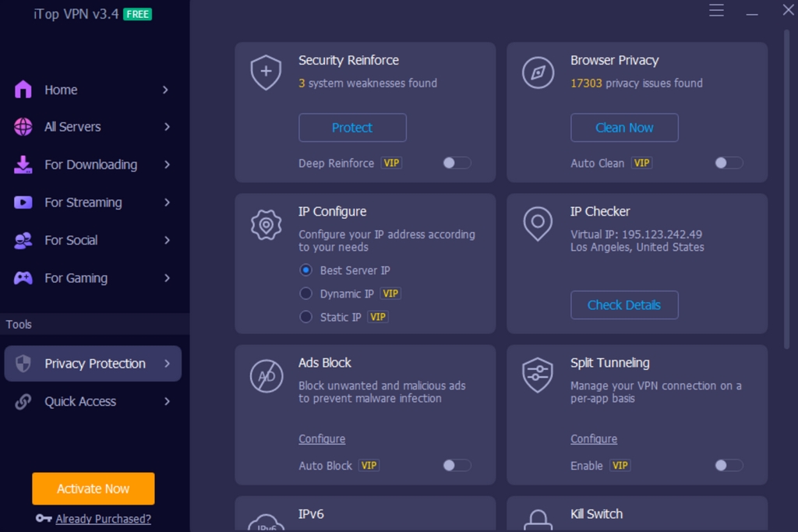Click the Check Details button
This screenshot has height=532, width=798.
(x=624, y=305)
